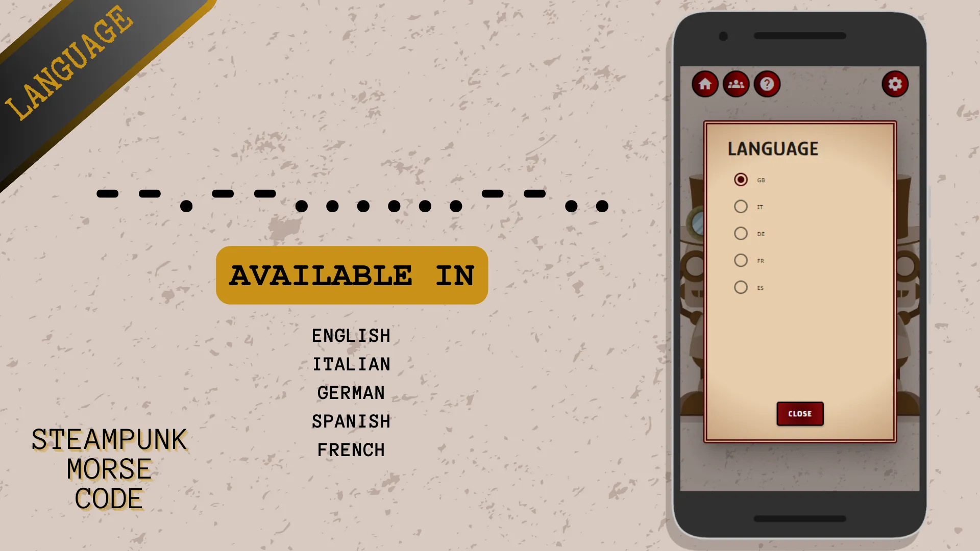Click the LANGUAGE panel header

[773, 148]
